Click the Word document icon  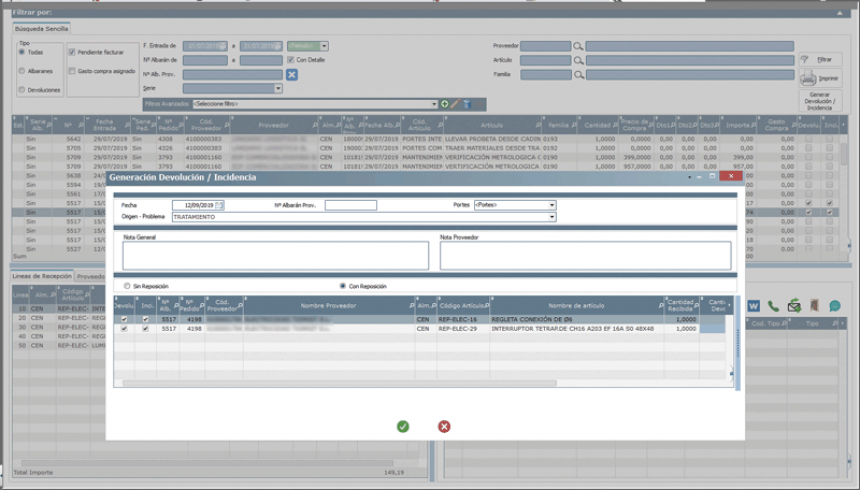click(x=753, y=306)
